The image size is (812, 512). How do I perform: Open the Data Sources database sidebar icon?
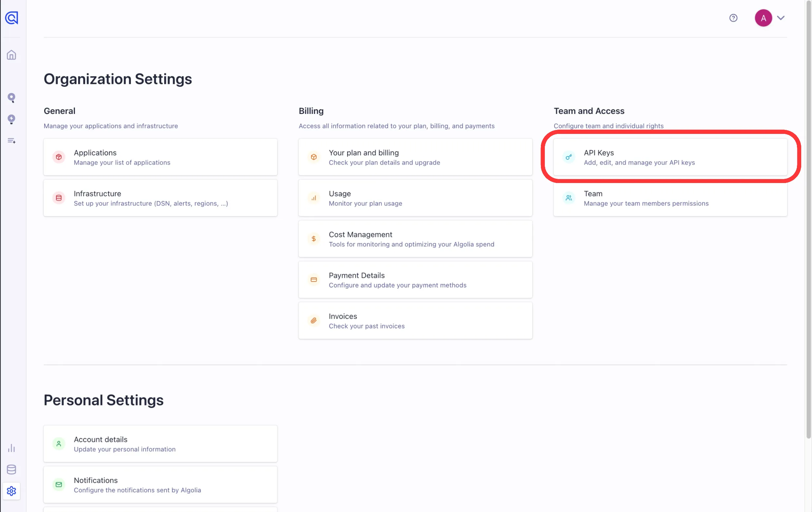(11, 469)
